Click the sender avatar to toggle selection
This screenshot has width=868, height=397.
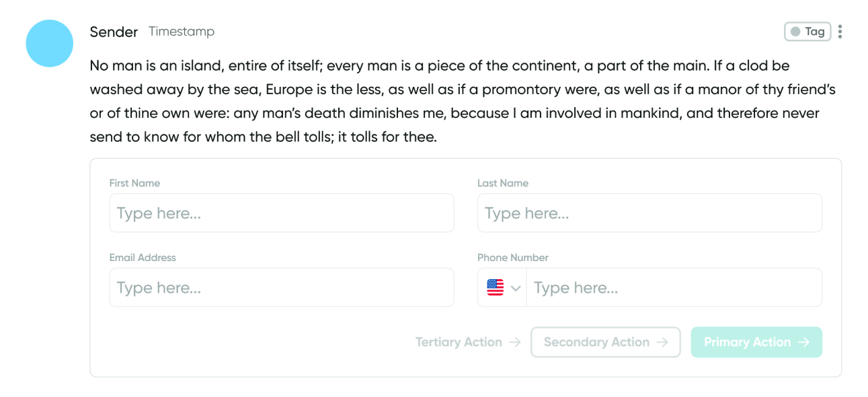49,43
